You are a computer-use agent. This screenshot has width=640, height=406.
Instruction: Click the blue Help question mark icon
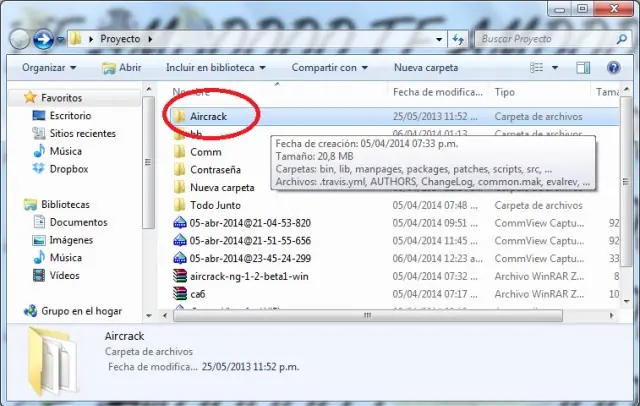tap(613, 68)
